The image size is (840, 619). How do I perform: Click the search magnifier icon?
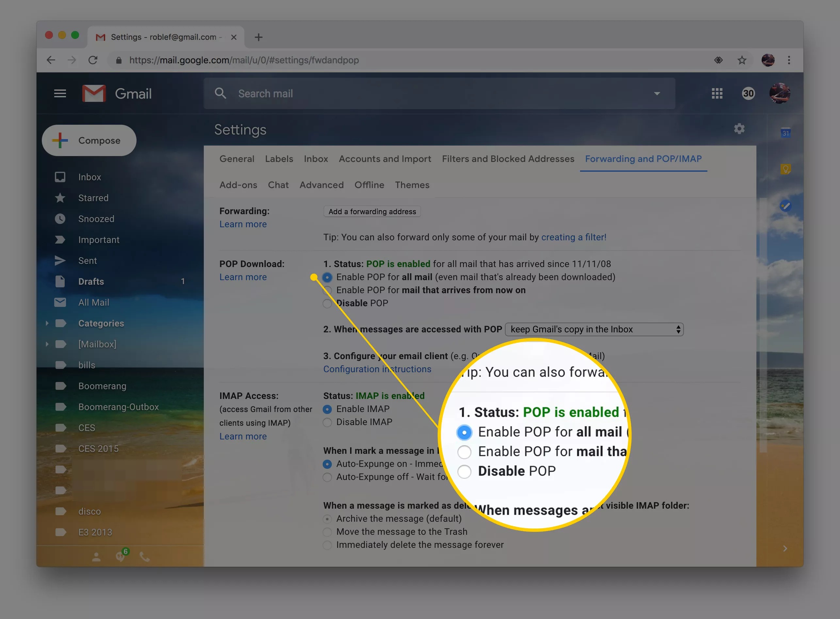click(220, 93)
